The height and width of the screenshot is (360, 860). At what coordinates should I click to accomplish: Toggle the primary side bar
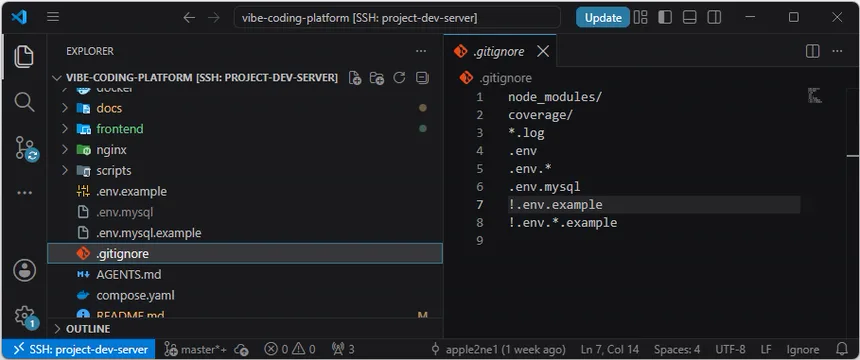click(x=665, y=18)
